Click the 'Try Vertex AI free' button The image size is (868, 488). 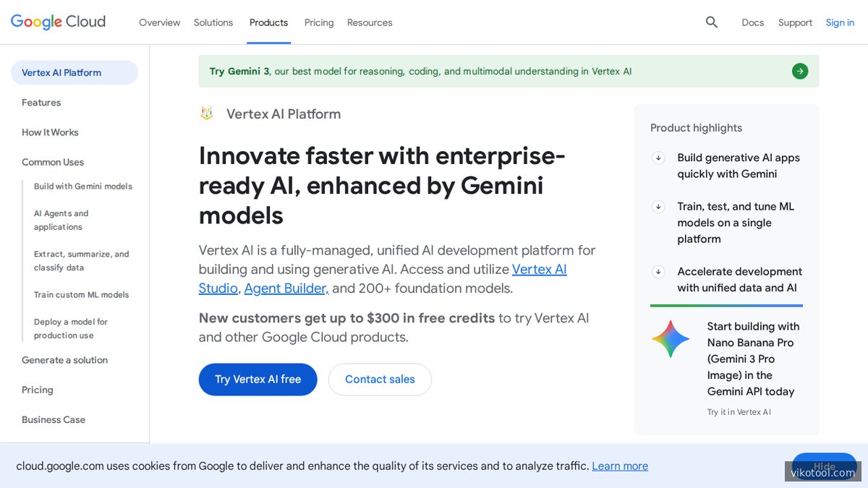[258, 379]
